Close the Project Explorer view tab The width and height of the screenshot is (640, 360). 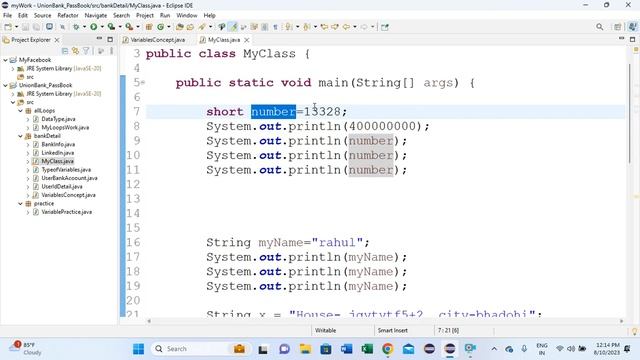57,40
